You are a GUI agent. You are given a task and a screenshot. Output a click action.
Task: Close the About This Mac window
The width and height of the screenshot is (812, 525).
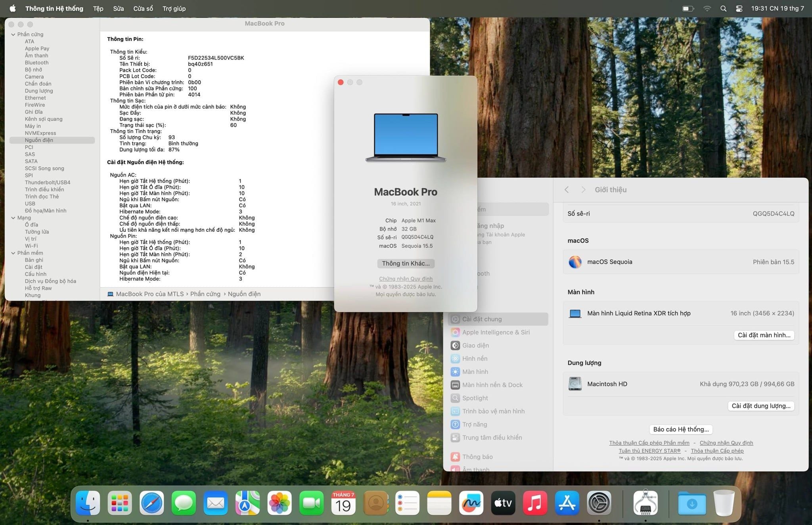pos(341,82)
